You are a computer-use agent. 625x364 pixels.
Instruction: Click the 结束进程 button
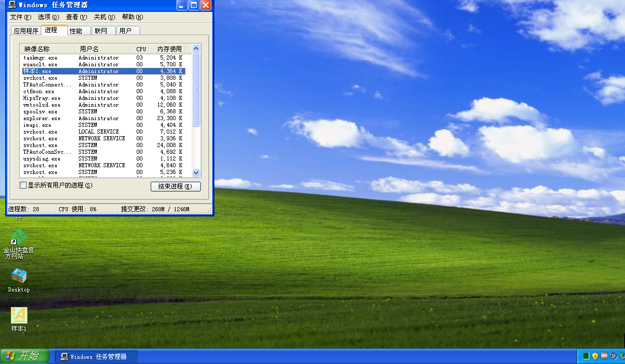click(176, 186)
